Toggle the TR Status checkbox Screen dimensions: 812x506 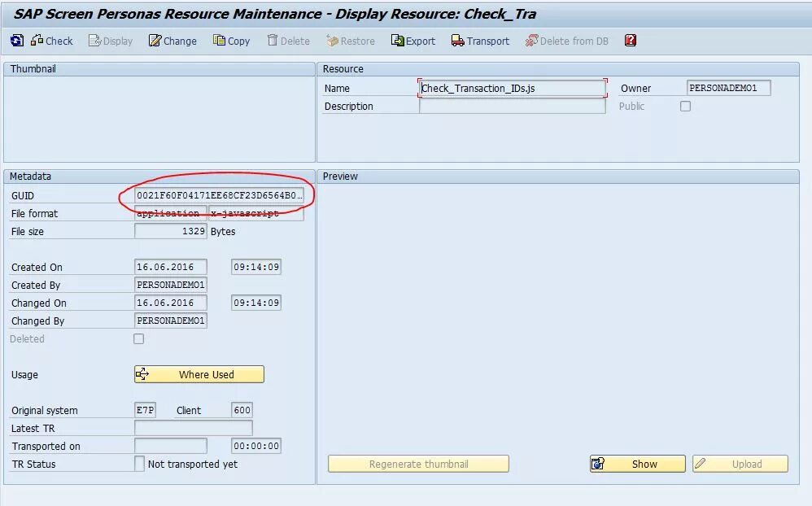[x=139, y=464]
